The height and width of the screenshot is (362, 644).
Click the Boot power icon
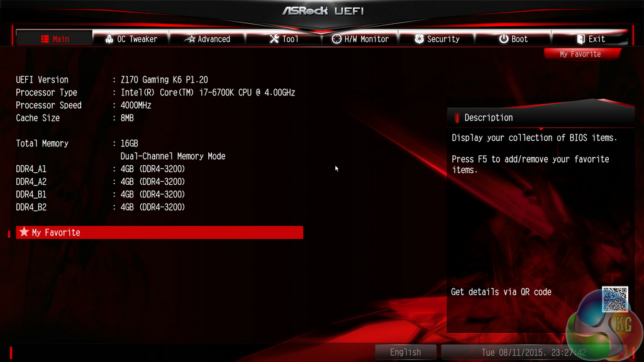pos(504,39)
